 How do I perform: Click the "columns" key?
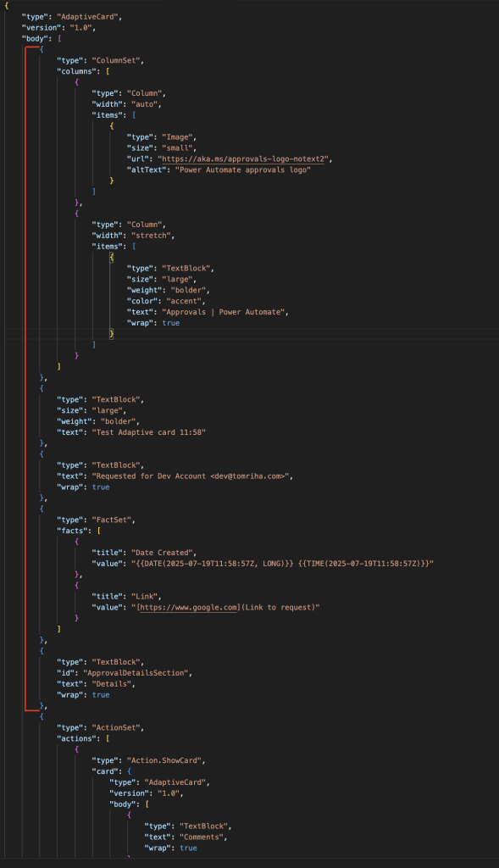point(79,71)
